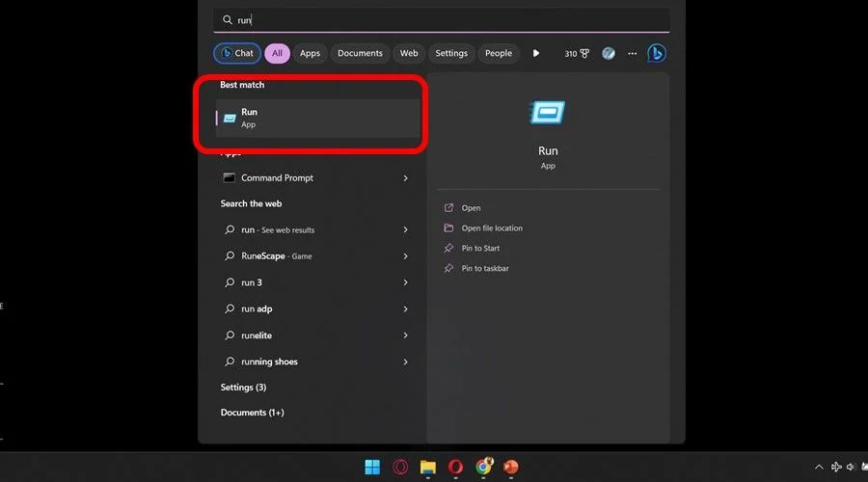Click search magnifier beside 'runelite'

(230, 335)
